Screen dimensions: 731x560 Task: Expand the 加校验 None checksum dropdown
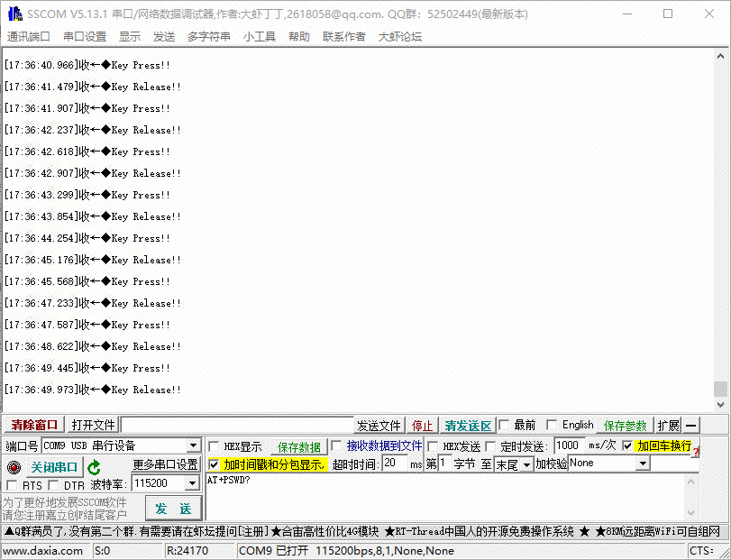[x=643, y=464]
